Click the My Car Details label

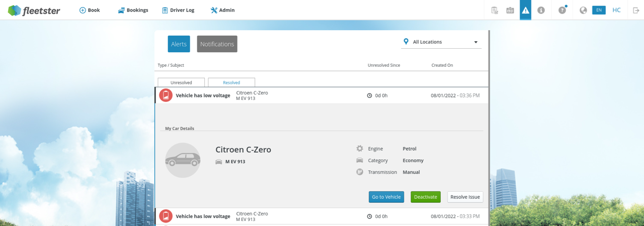[x=180, y=129]
